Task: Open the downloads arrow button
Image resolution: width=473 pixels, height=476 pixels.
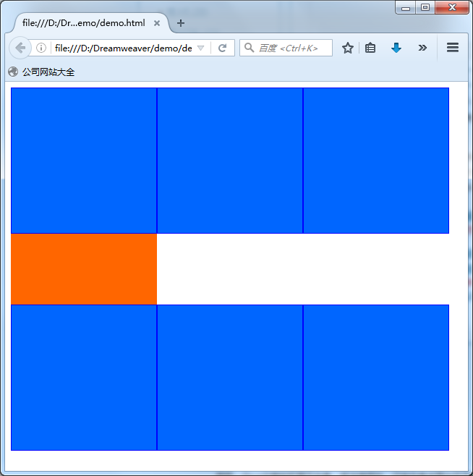Action: click(396, 48)
